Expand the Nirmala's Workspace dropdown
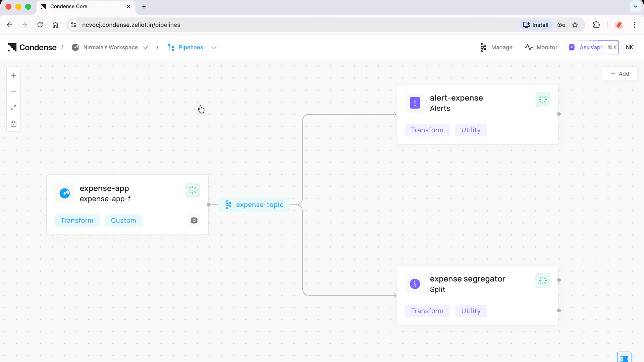The height and width of the screenshot is (362, 644). click(145, 47)
